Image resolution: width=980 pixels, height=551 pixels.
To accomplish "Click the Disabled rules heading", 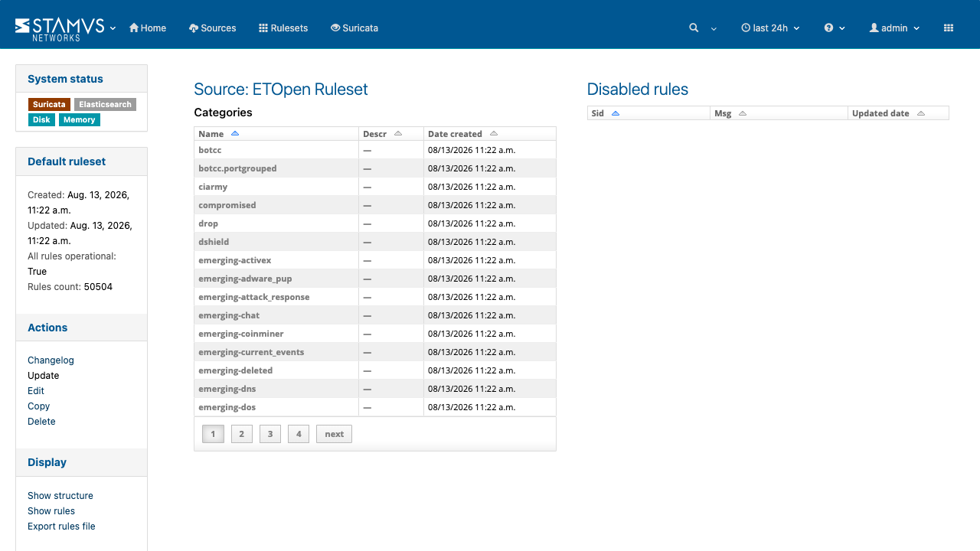I will (638, 90).
